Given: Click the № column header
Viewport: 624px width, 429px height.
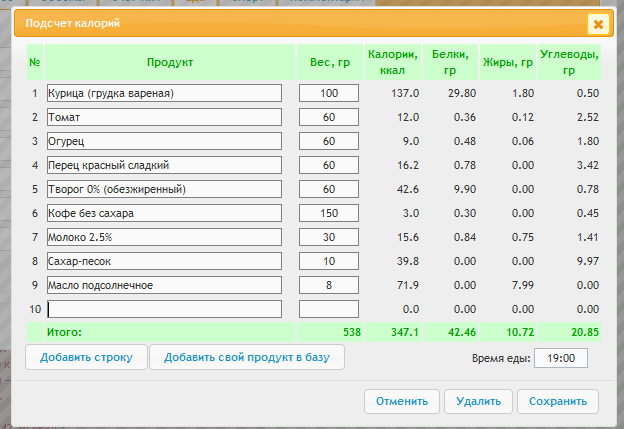Looking at the screenshot, I should click(35, 62).
